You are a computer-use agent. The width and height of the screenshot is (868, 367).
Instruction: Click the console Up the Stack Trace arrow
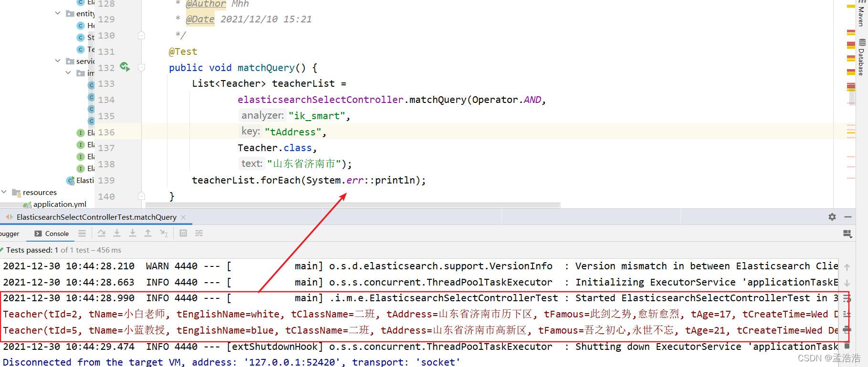pyautogui.click(x=847, y=267)
